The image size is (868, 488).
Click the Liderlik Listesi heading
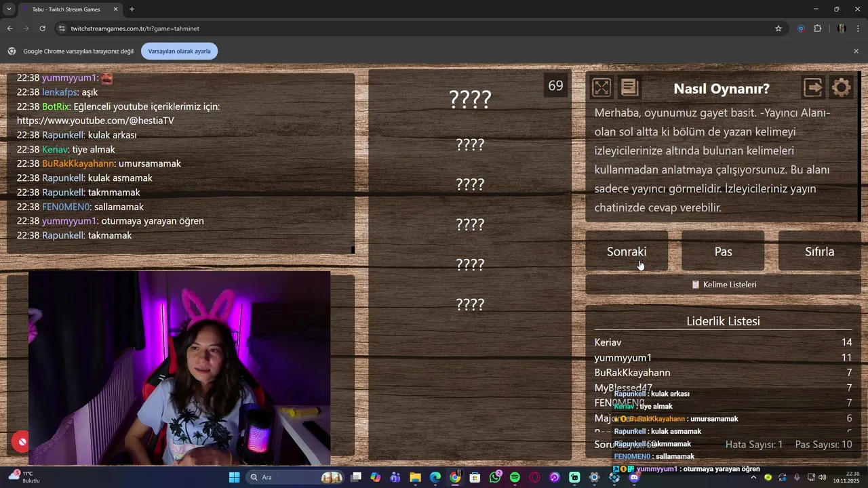[723, 321]
